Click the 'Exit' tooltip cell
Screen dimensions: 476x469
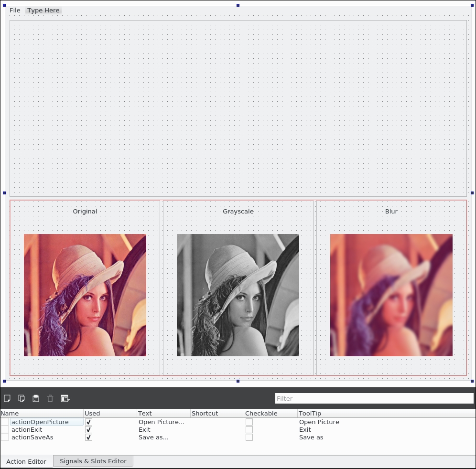305,429
